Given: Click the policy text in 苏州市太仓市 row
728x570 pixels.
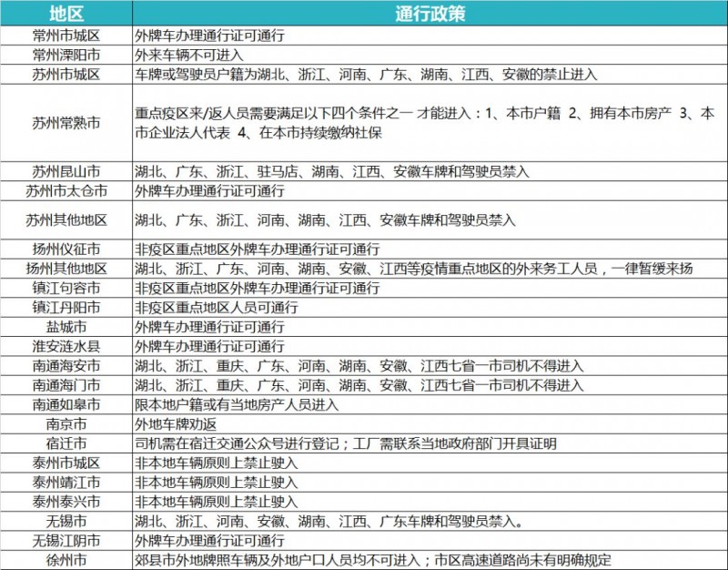Looking at the screenshot, I should pyautogui.click(x=209, y=191).
